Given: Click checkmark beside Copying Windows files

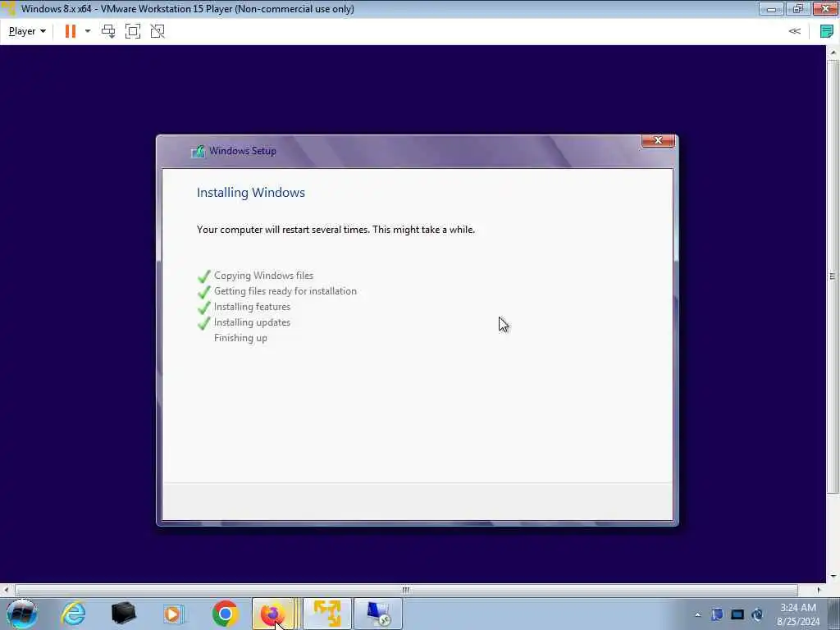Looking at the screenshot, I should click(x=204, y=276).
